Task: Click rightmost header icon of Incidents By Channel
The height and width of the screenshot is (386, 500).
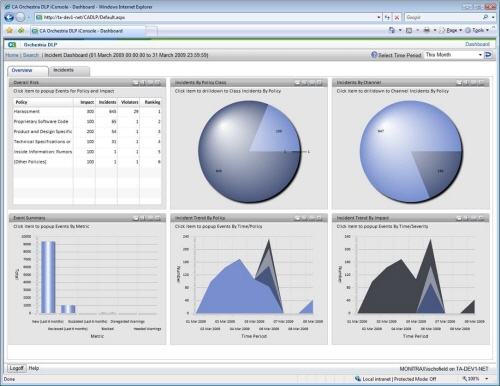Action: [x=481, y=83]
